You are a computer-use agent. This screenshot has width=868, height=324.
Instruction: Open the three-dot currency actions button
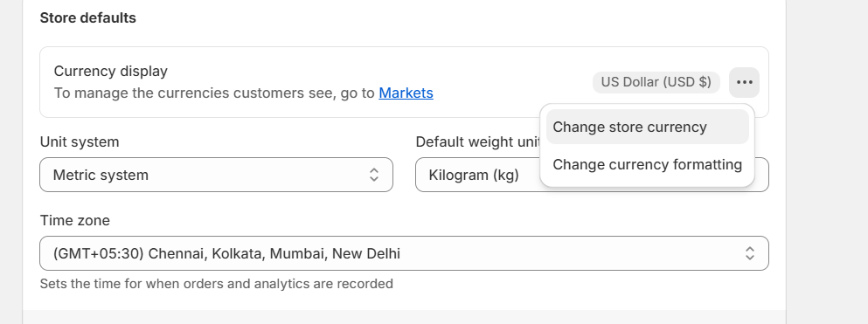coord(744,82)
